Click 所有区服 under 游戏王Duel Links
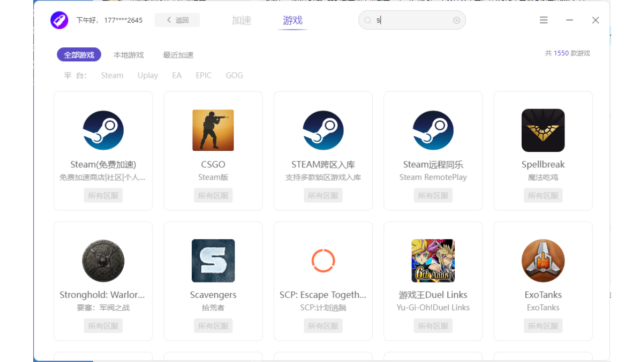The image size is (644, 362). [433, 326]
